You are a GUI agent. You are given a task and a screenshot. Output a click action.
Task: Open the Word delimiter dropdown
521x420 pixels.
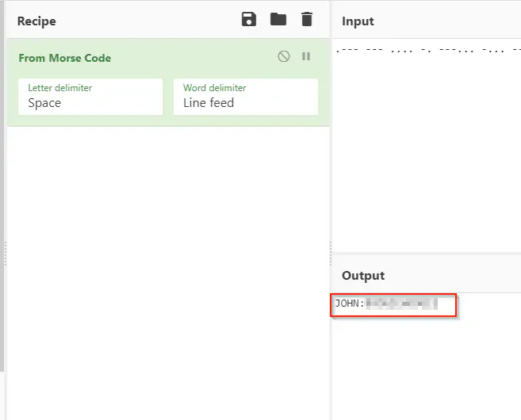246,97
